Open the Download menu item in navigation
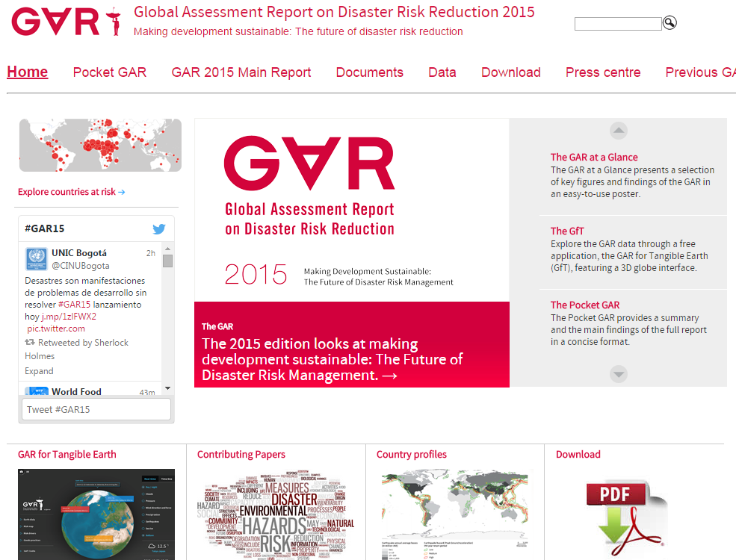 point(510,72)
